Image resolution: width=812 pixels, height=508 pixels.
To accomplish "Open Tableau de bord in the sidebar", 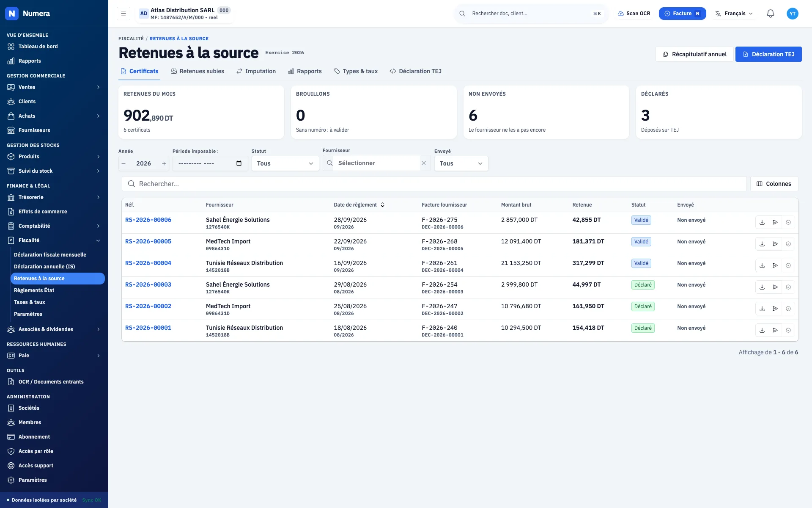I will pos(54,47).
